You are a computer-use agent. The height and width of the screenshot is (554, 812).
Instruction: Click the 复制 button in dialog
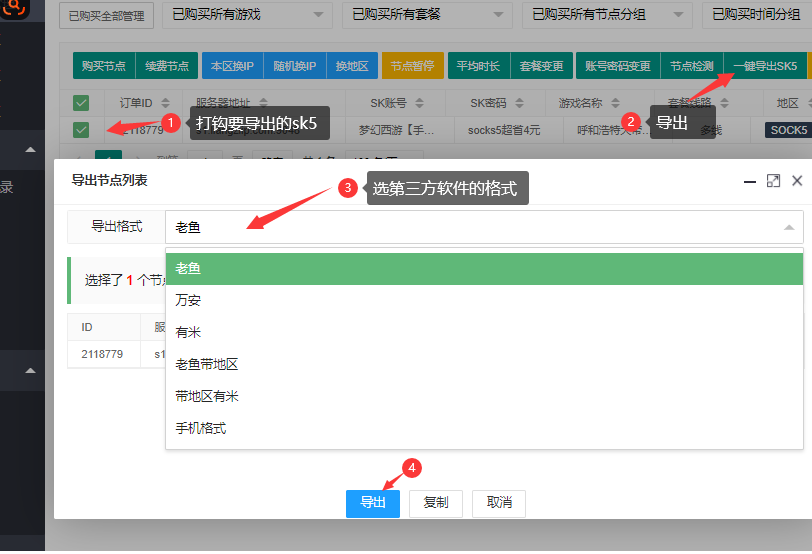tap(436, 503)
